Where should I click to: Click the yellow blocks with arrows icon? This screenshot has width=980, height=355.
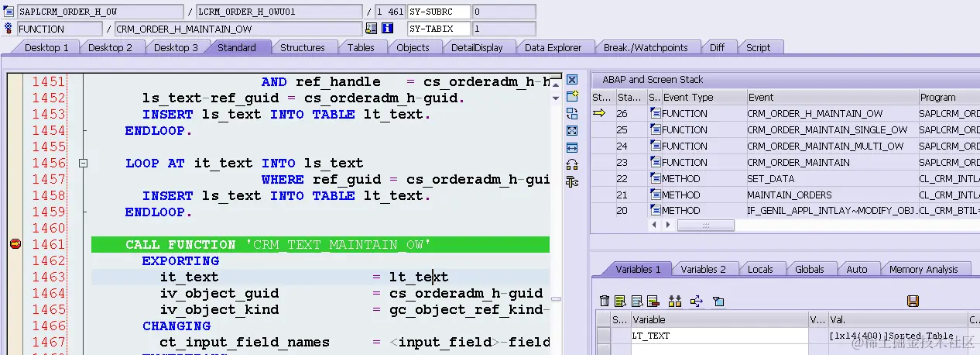click(674, 301)
